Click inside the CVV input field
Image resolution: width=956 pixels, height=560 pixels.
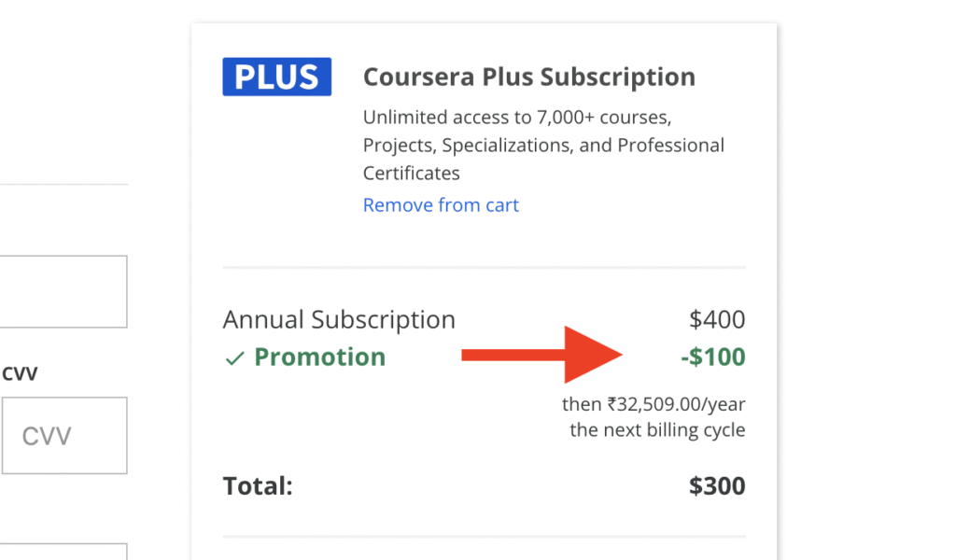click(x=64, y=435)
